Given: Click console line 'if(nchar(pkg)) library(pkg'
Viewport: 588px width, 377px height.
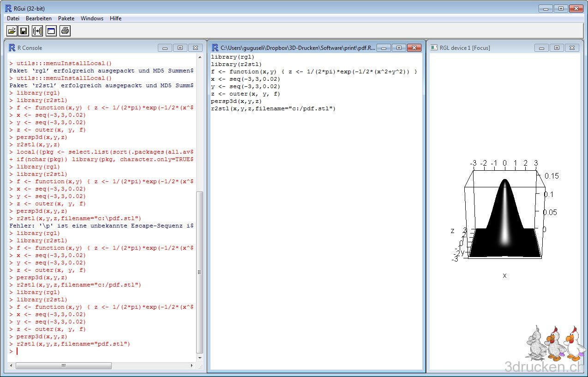Looking at the screenshot, I should 102,159.
